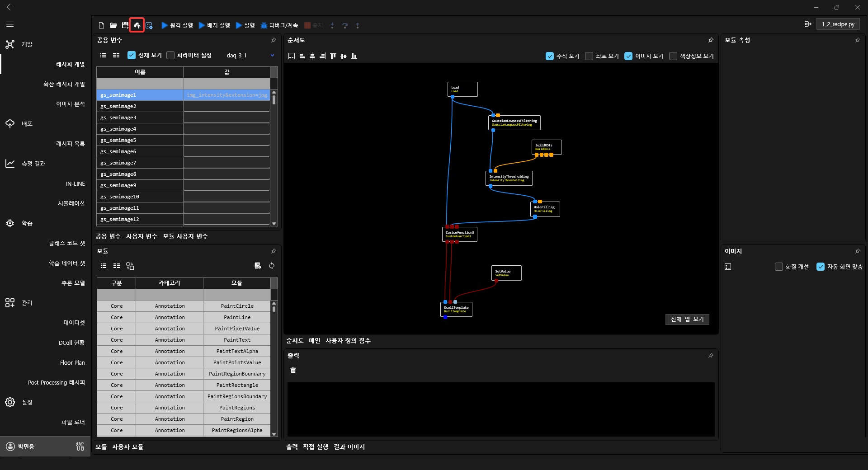Switch to the 결과 이미지 tab
This screenshot has height=470, width=868.
click(349, 447)
